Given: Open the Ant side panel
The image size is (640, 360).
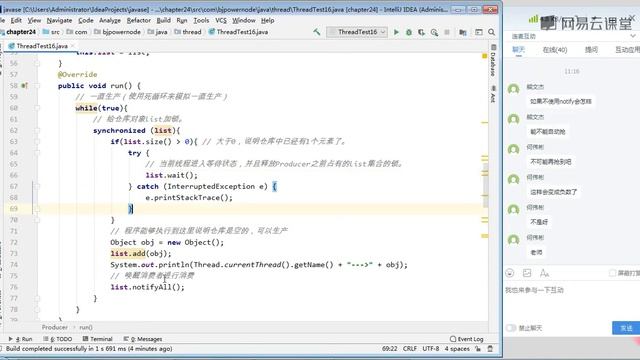Looking at the screenshot, I should point(493,94).
